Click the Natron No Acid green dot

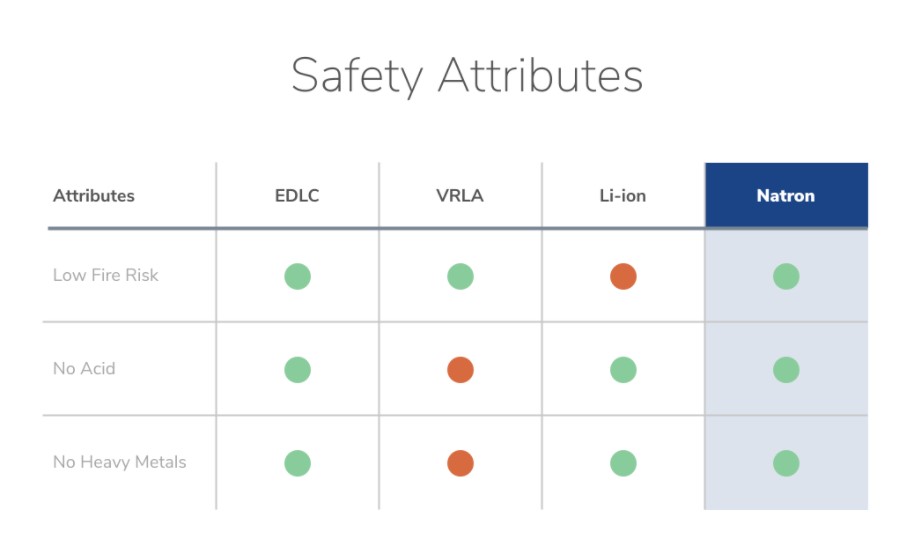tap(786, 370)
